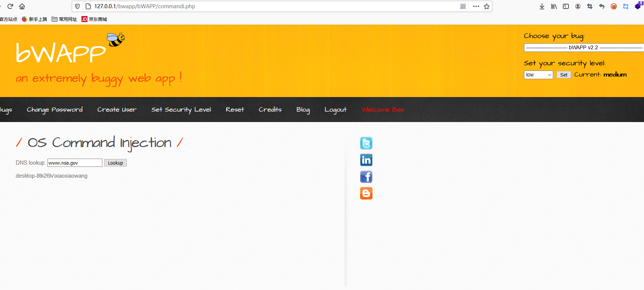The width and height of the screenshot is (644, 290).
Task: Open the library bookshelf icon
Action: click(x=554, y=6)
